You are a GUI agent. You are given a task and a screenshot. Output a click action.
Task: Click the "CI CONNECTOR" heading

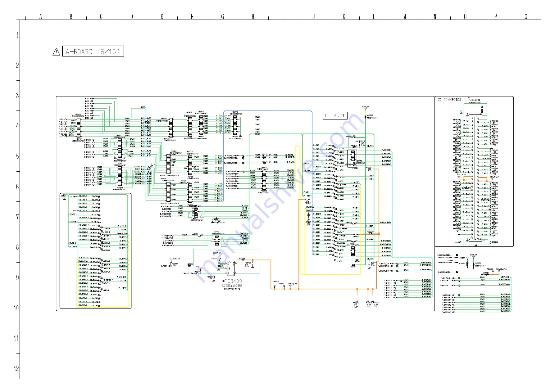pyautogui.click(x=449, y=100)
